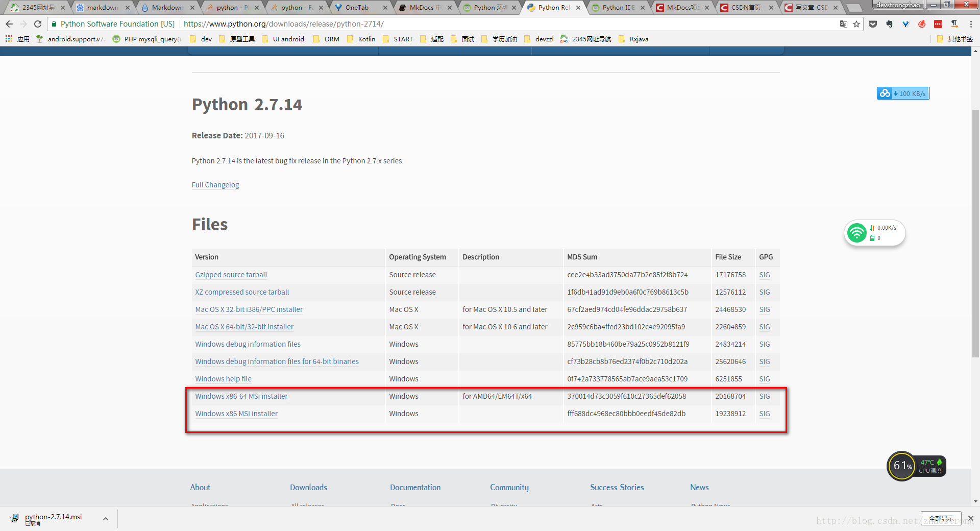
Task: Close the downloads bar with the X
Action: point(970,518)
